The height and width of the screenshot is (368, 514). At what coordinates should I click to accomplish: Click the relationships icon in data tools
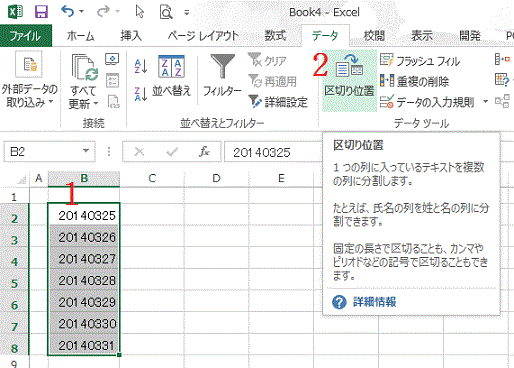tap(502, 101)
